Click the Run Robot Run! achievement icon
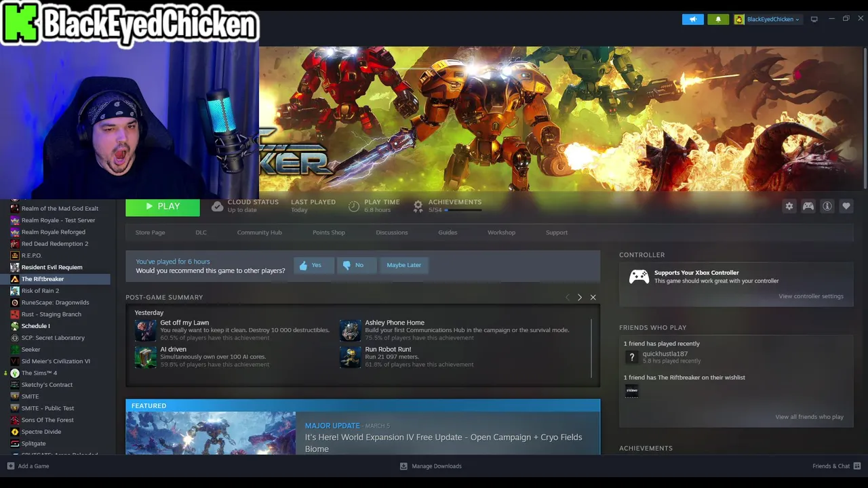Screen dimensions: 868x488 (350, 357)
